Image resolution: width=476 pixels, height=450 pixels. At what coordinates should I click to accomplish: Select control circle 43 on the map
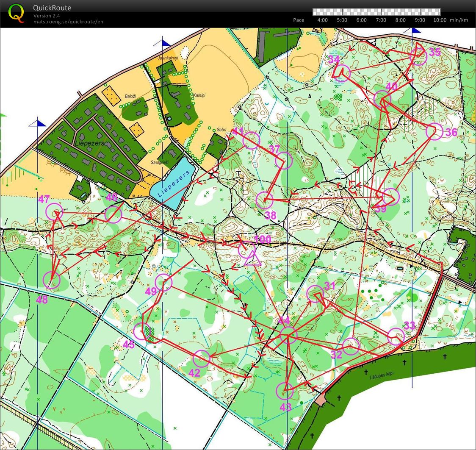tap(285, 391)
